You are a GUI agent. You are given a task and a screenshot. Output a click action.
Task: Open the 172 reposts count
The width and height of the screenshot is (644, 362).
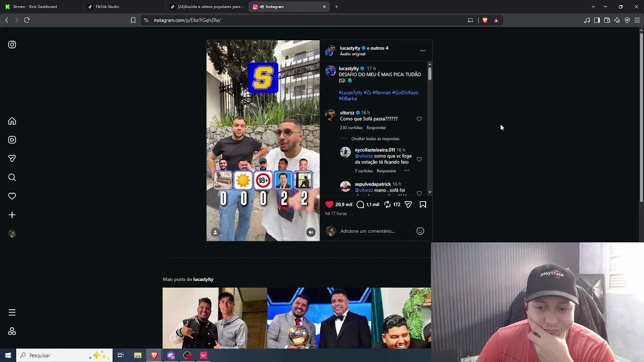[396, 205]
